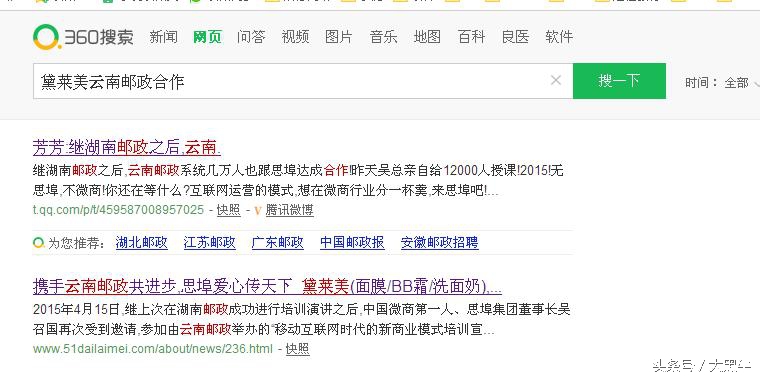Image resolution: width=760 pixels, height=378 pixels.
Task: Open the 视频 tab
Action: [295, 37]
